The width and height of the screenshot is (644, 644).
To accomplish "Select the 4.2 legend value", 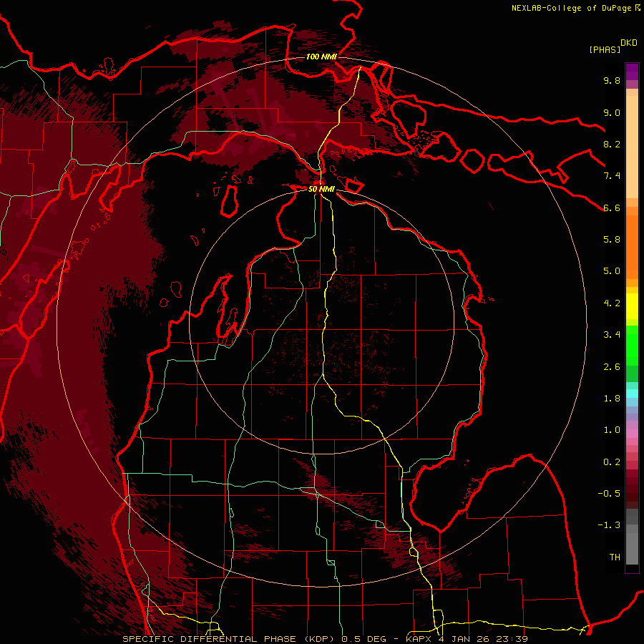I will pyautogui.click(x=612, y=303).
